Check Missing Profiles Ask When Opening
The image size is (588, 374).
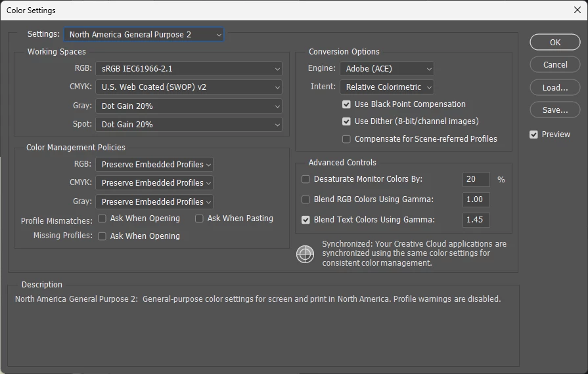102,236
